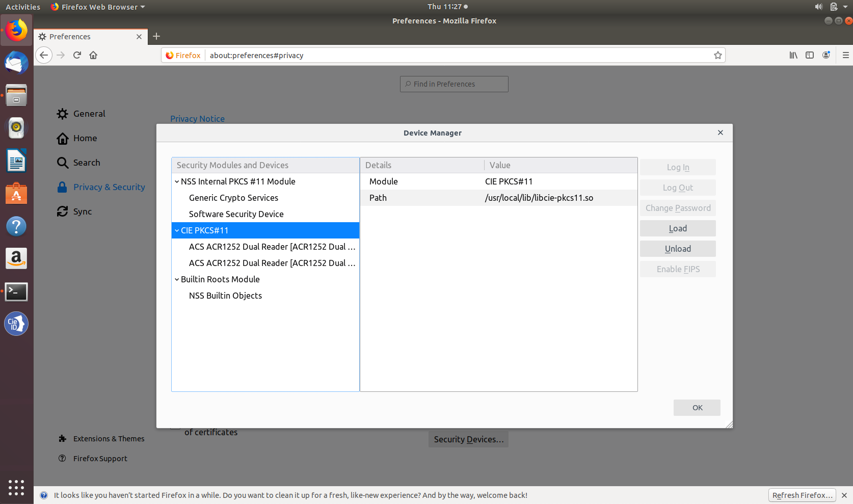The height and width of the screenshot is (504, 853).
Task: Open the Firefox hamburger menu
Action: click(845, 55)
